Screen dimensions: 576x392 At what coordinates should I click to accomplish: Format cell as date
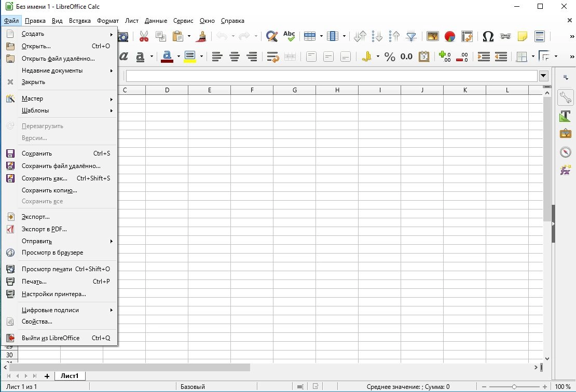coord(424,56)
